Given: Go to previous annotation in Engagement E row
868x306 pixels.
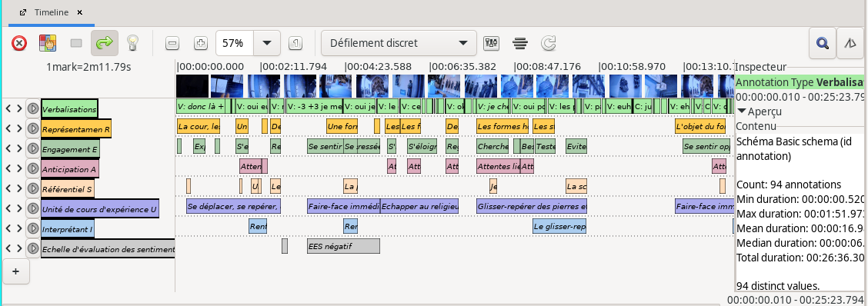Looking at the screenshot, I should point(8,148).
